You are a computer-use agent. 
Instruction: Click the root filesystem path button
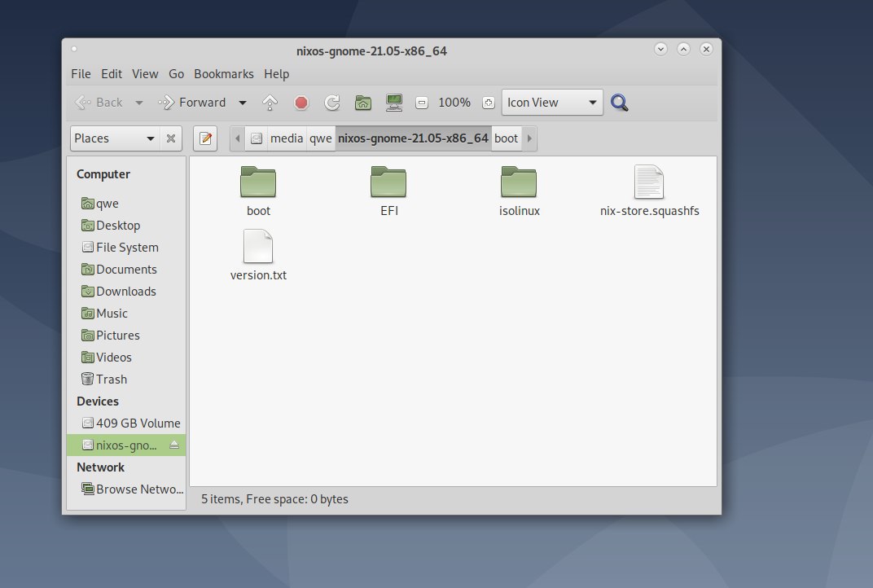[256, 138]
